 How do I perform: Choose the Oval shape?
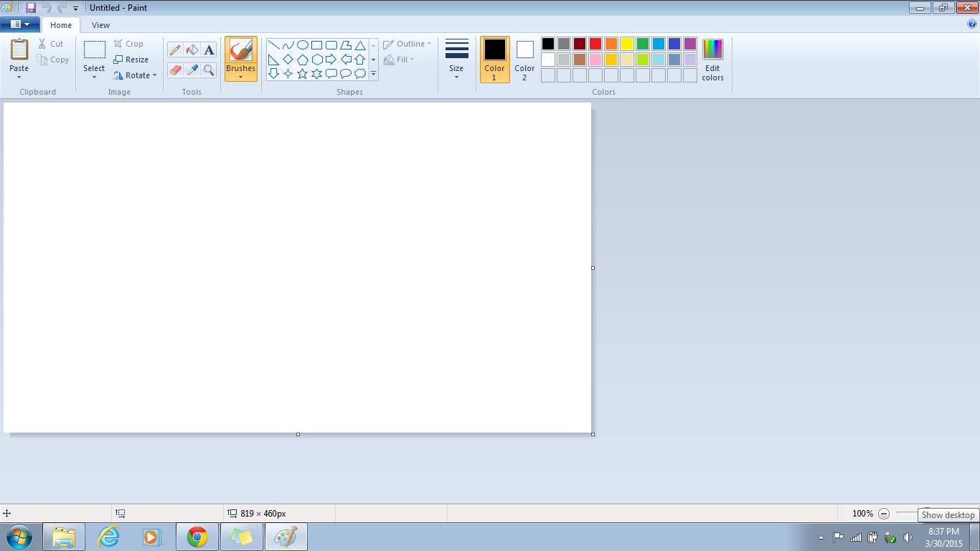pyautogui.click(x=303, y=45)
